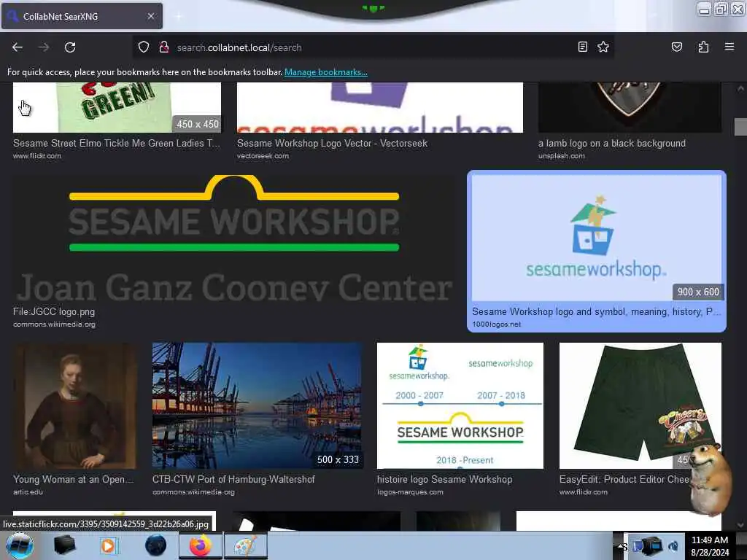Open histoire logo Sesame Workshop timeline image

click(x=460, y=405)
